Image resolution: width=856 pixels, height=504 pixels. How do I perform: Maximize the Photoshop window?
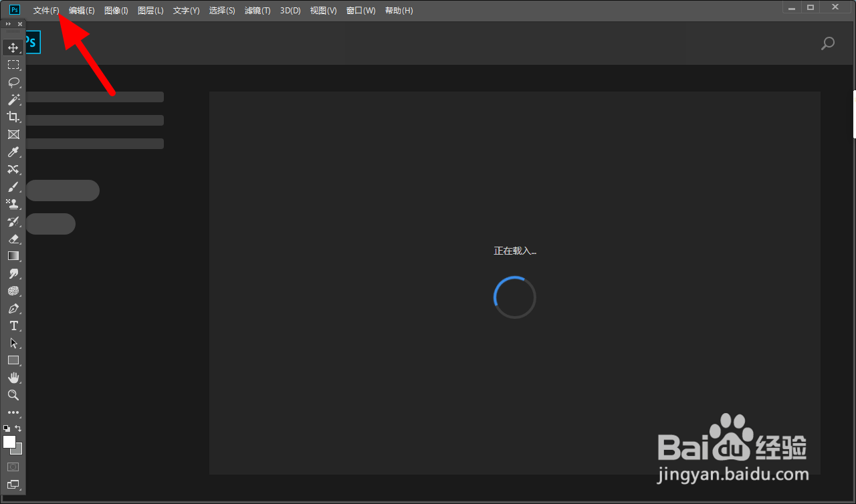(x=811, y=7)
